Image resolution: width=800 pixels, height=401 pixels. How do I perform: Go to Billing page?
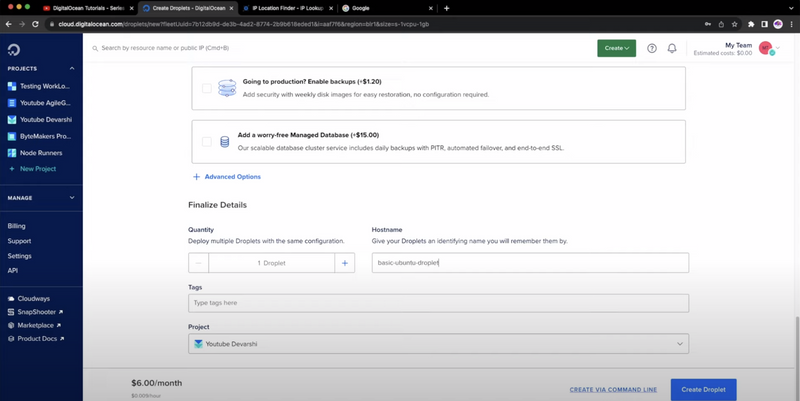(16, 226)
